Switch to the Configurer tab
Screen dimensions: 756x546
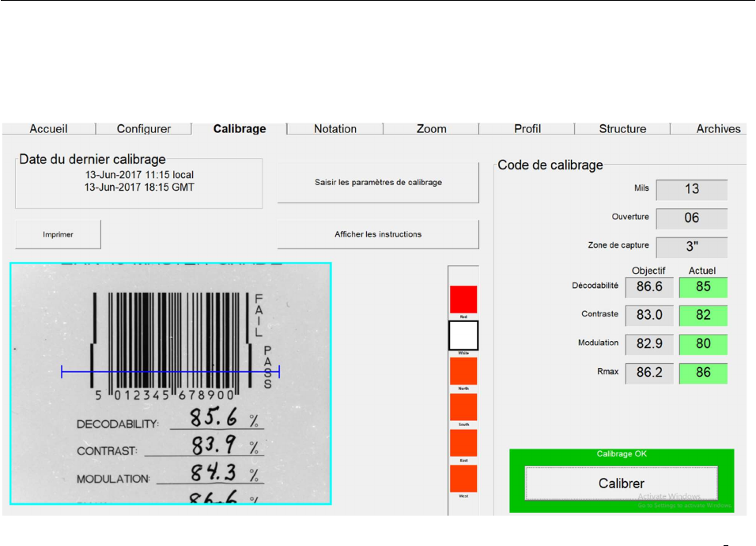pos(144,129)
